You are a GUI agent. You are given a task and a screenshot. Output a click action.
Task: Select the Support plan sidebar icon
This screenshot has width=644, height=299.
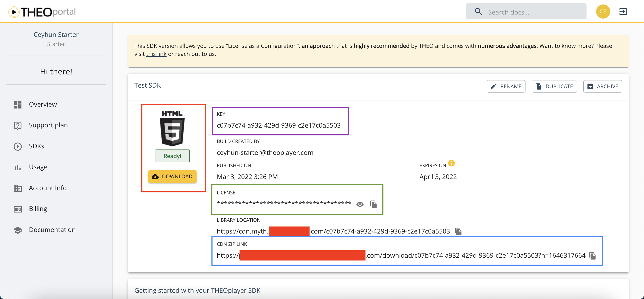pyautogui.click(x=17, y=125)
